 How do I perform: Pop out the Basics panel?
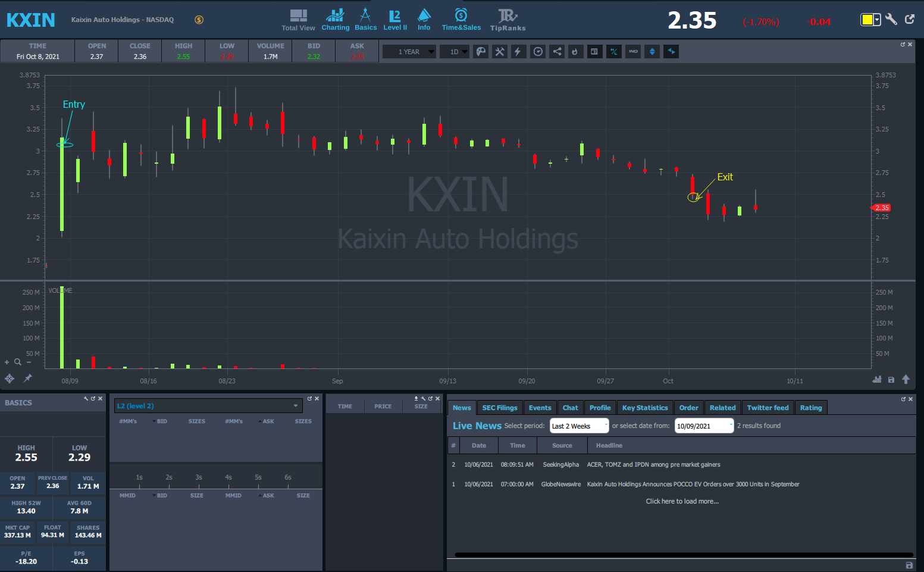click(x=93, y=399)
